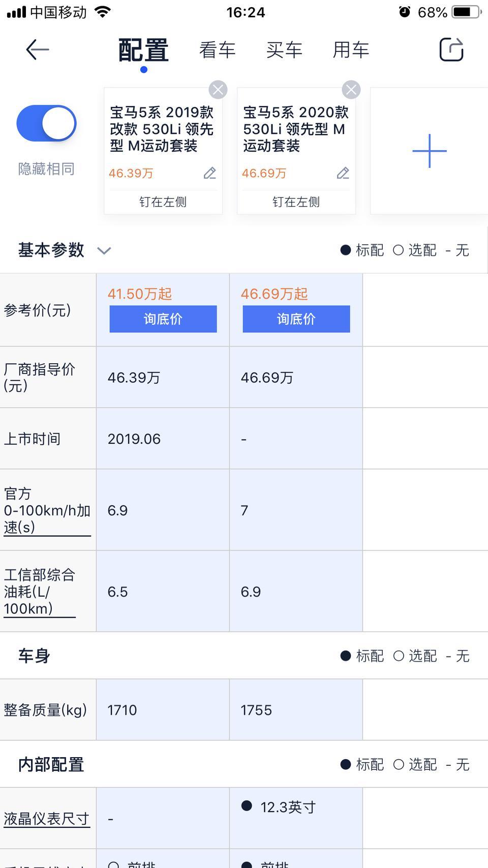The height and width of the screenshot is (868, 488).
Task: Open the 官方0-100km/h加速 term explanation
Action: click(47, 510)
